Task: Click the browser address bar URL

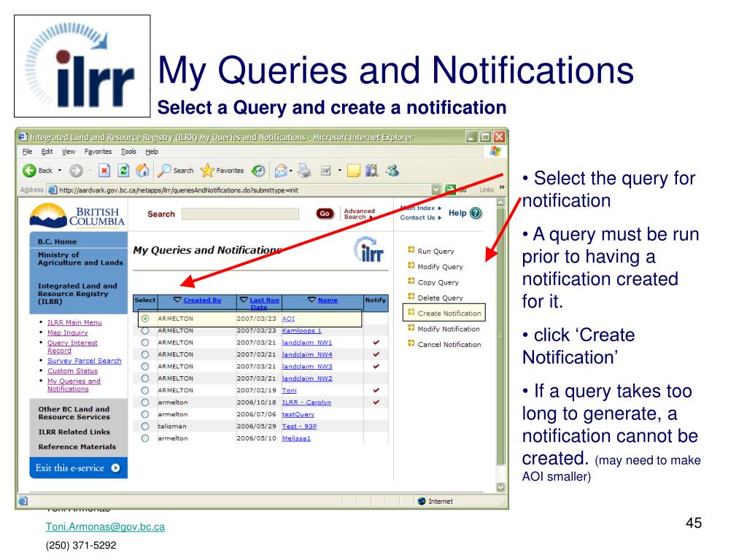Action: click(179, 190)
